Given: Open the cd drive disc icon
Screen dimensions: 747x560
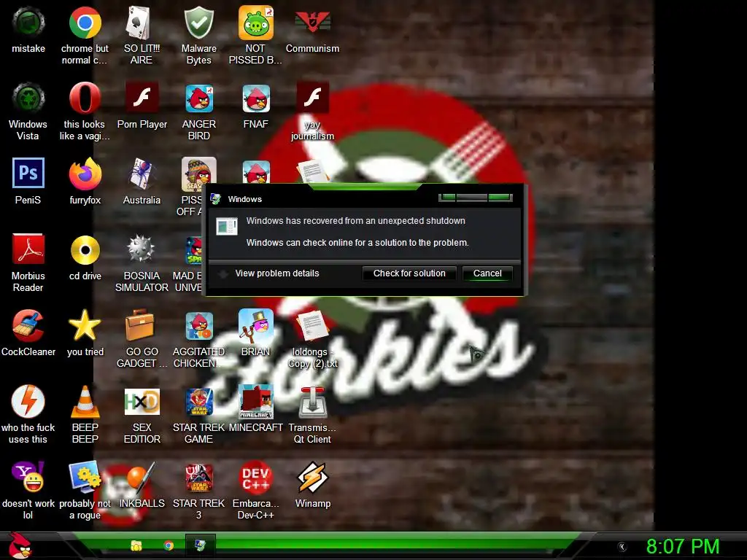Looking at the screenshot, I should [85, 250].
